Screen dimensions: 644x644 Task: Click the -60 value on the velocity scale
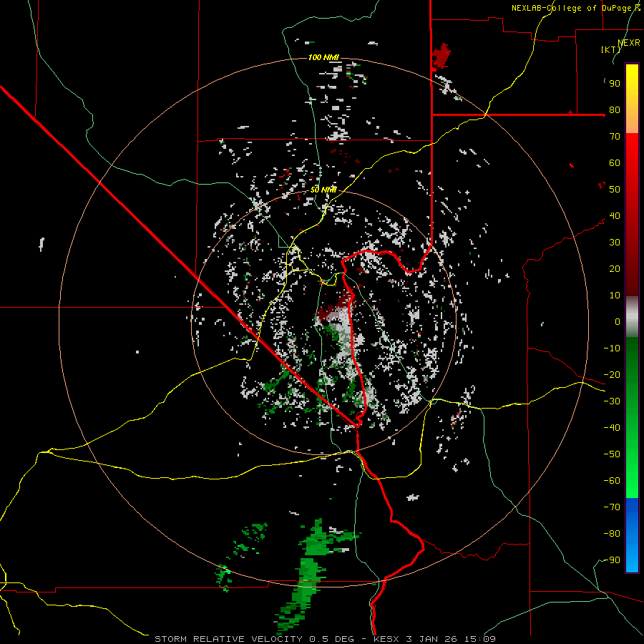(x=612, y=481)
